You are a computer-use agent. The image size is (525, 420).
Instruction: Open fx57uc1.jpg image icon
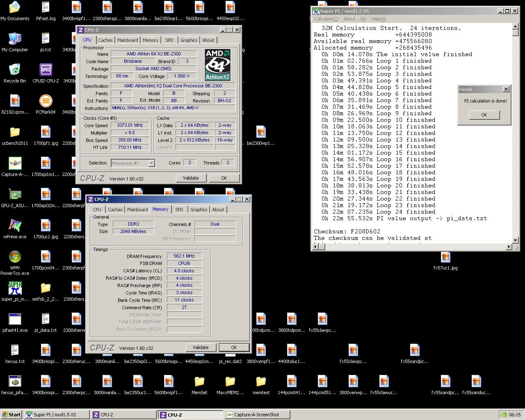[x=445, y=260]
